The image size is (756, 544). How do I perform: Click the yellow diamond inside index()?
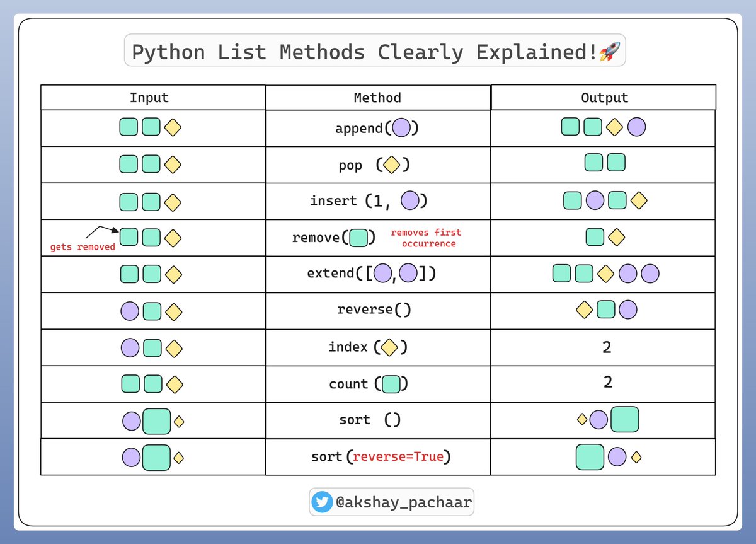click(x=389, y=347)
